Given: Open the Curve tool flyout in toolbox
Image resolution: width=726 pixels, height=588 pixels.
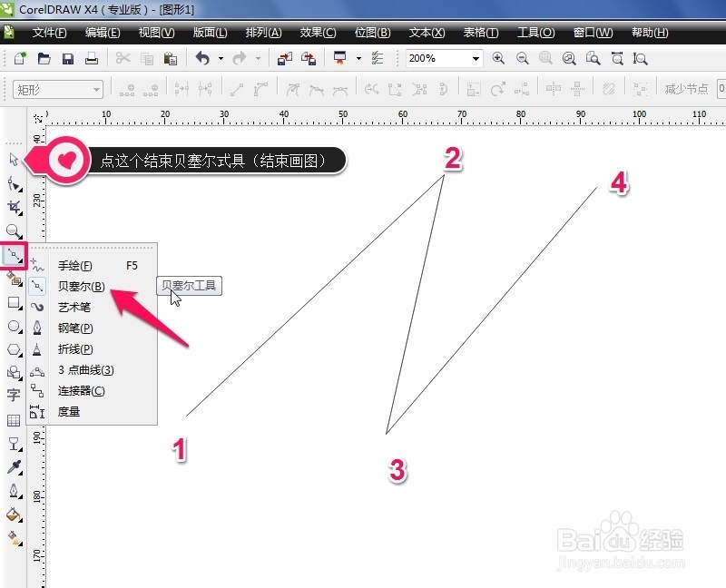Looking at the screenshot, I should point(14,255).
